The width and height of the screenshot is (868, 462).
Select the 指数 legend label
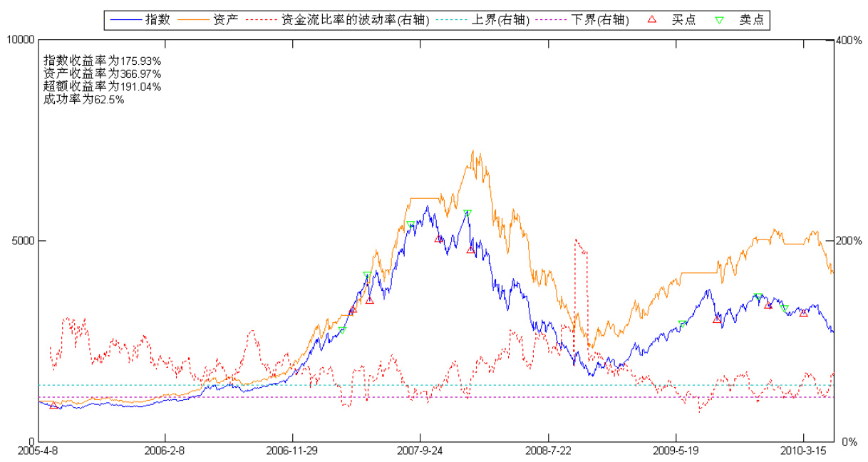click(x=157, y=20)
